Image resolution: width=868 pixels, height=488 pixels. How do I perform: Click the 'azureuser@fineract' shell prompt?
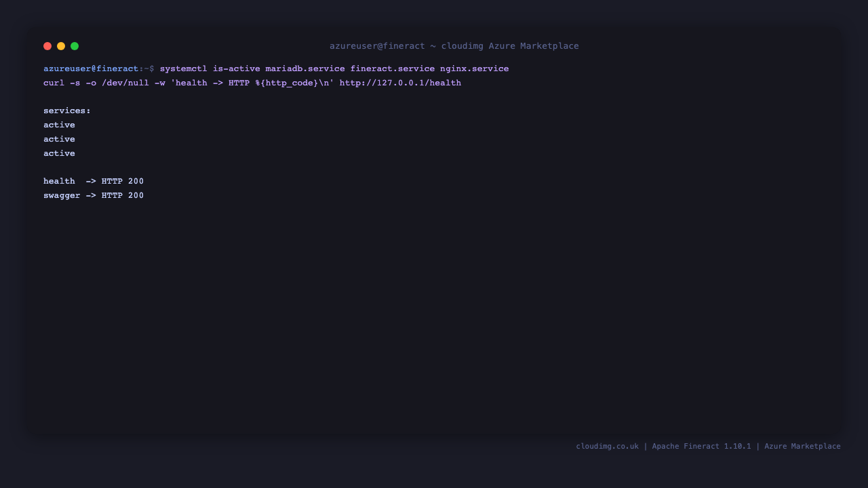tap(91, 69)
